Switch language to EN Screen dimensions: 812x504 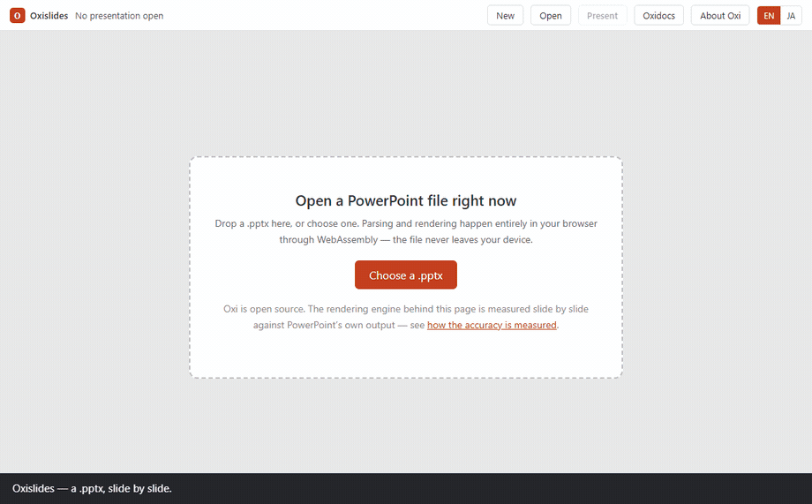(769, 16)
